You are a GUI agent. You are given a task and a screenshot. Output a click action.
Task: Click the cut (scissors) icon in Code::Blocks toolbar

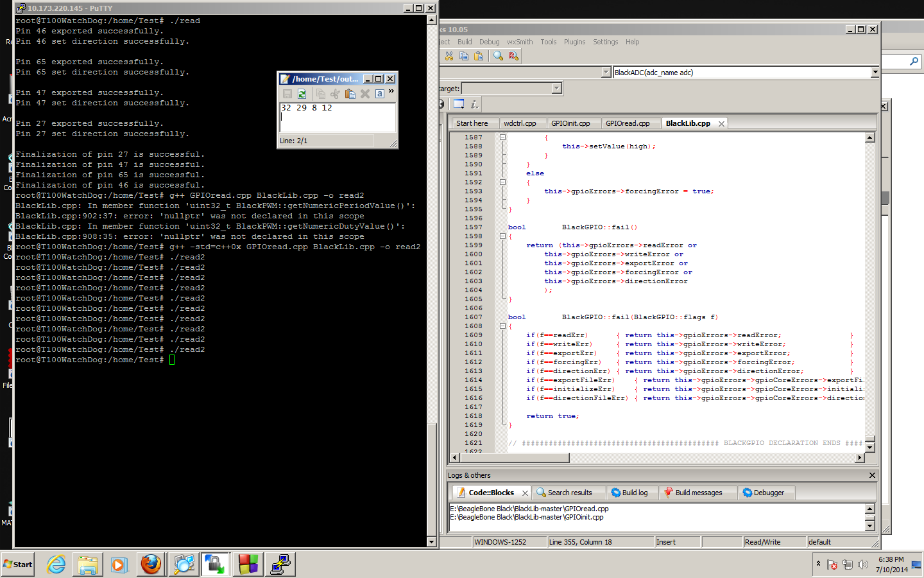pos(449,57)
